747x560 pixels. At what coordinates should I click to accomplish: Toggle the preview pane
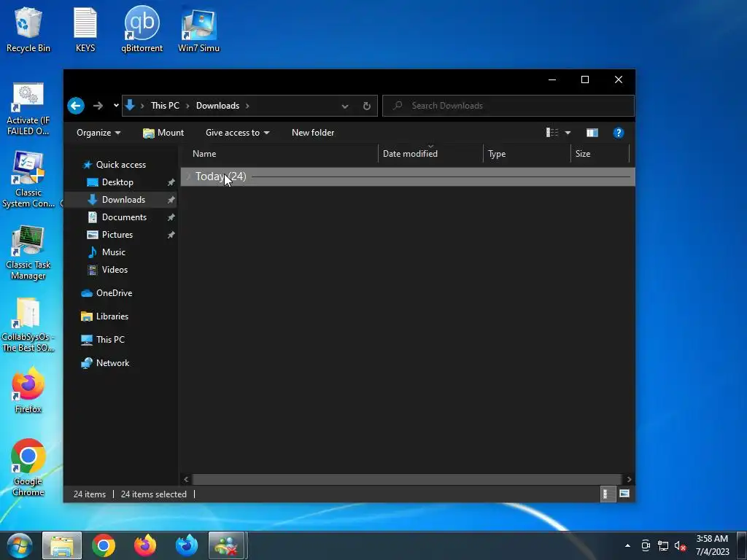tap(592, 133)
